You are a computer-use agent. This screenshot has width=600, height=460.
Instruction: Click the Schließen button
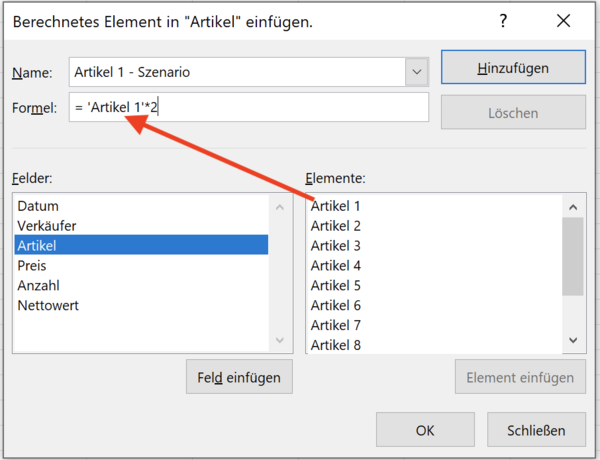tap(535, 431)
